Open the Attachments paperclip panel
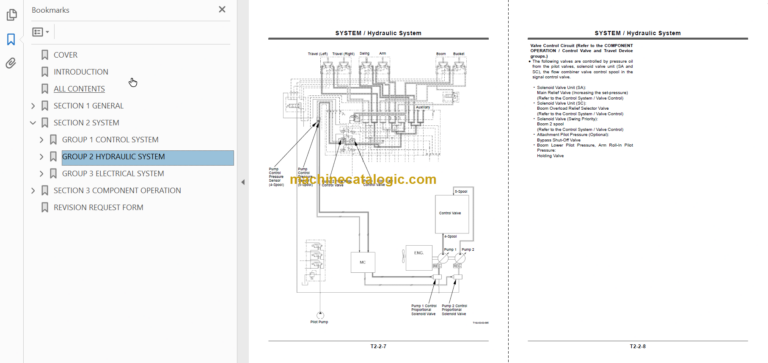This screenshot has height=363, width=768. pyautogui.click(x=11, y=63)
